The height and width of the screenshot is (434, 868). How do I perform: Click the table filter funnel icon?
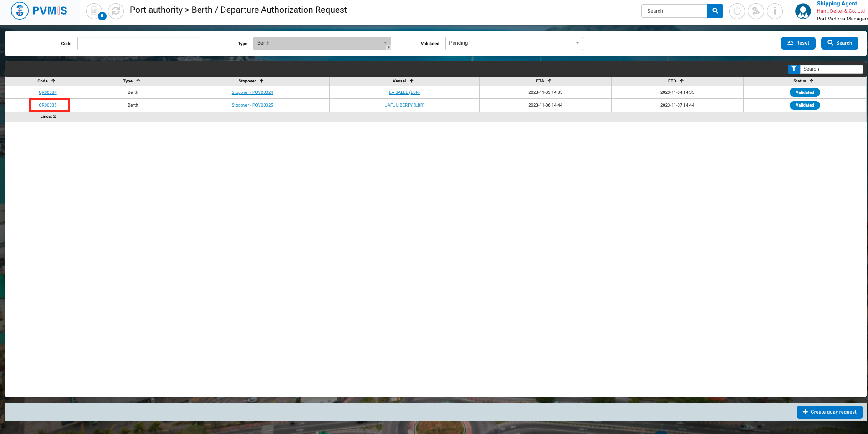[x=794, y=69]
